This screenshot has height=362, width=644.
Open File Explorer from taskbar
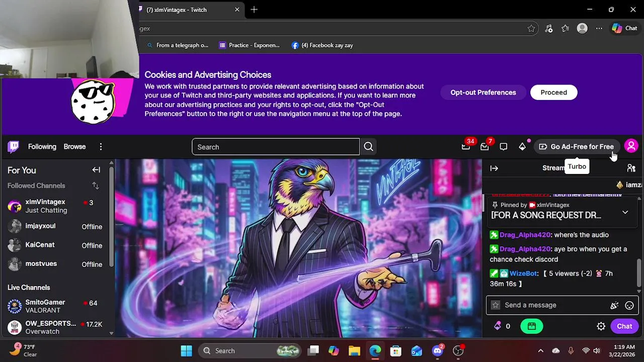(x=354, y=350)
